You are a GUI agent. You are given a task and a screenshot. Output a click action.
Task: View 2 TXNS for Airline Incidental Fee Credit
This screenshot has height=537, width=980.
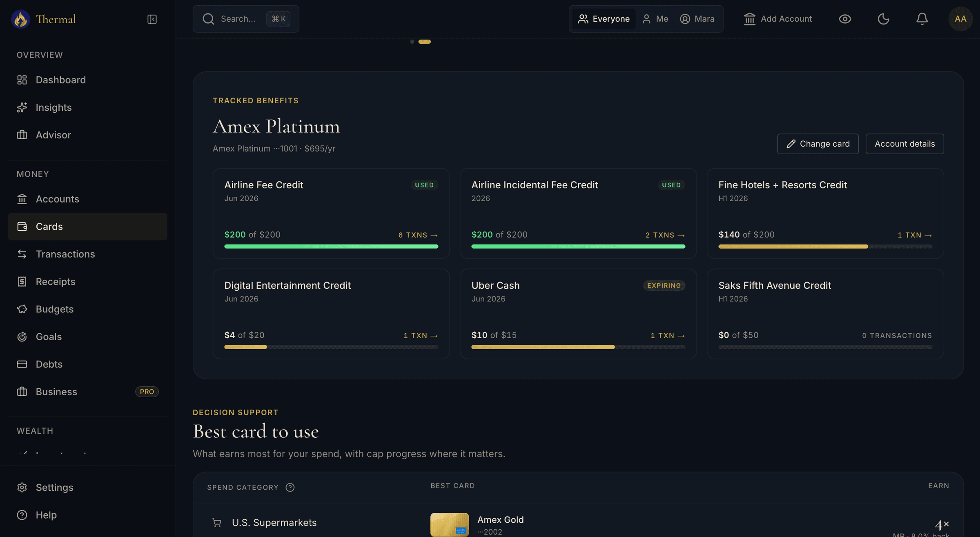click(x=665, y=235)
